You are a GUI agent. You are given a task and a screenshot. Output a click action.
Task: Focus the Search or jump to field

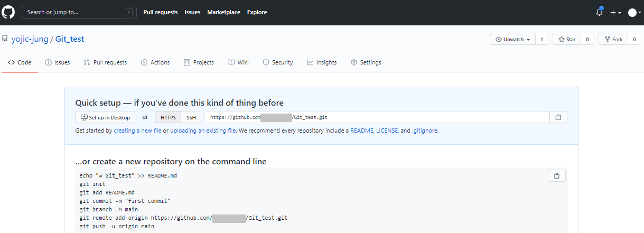(79, 12)
